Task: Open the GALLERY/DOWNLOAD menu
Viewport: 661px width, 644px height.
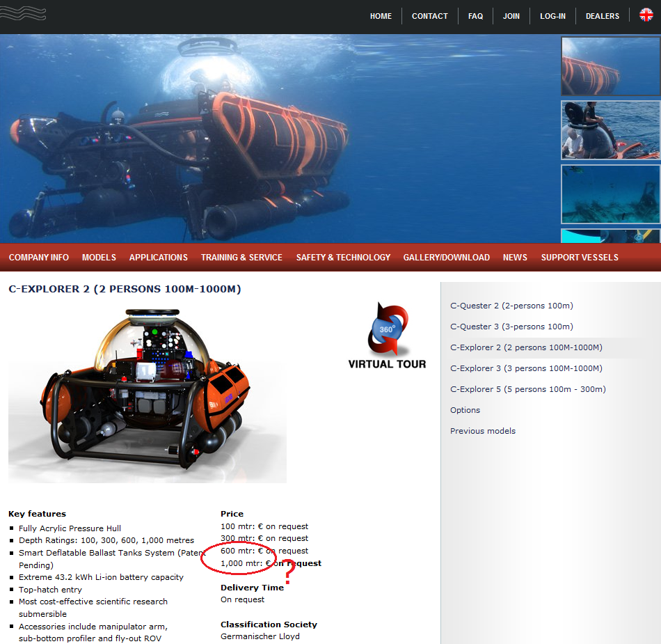Action: point(447,258)
